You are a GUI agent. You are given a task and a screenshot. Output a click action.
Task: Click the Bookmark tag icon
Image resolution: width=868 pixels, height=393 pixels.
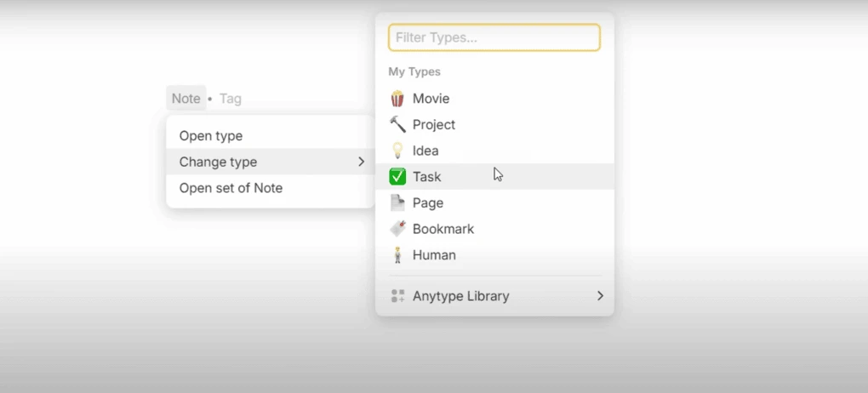[x=397, y=229]
